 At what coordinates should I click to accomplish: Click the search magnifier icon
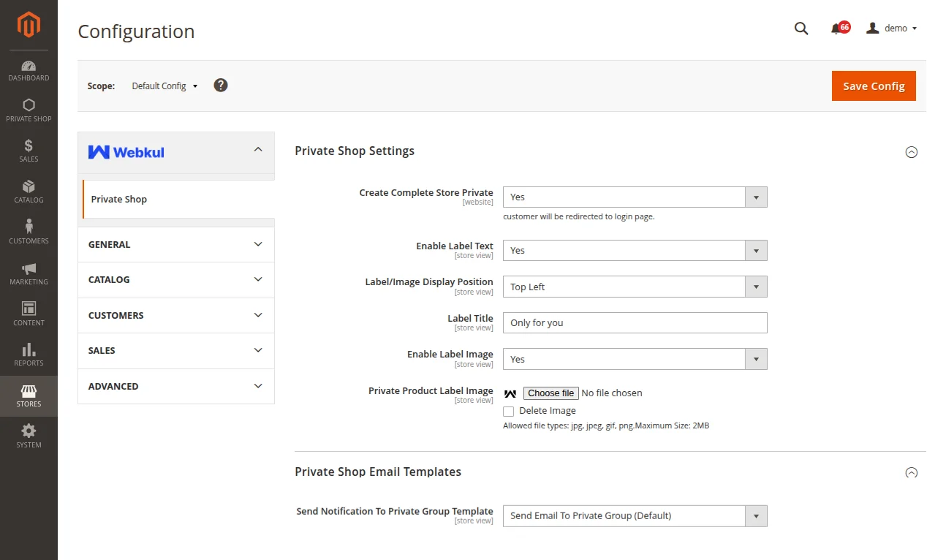click(801, 29)
